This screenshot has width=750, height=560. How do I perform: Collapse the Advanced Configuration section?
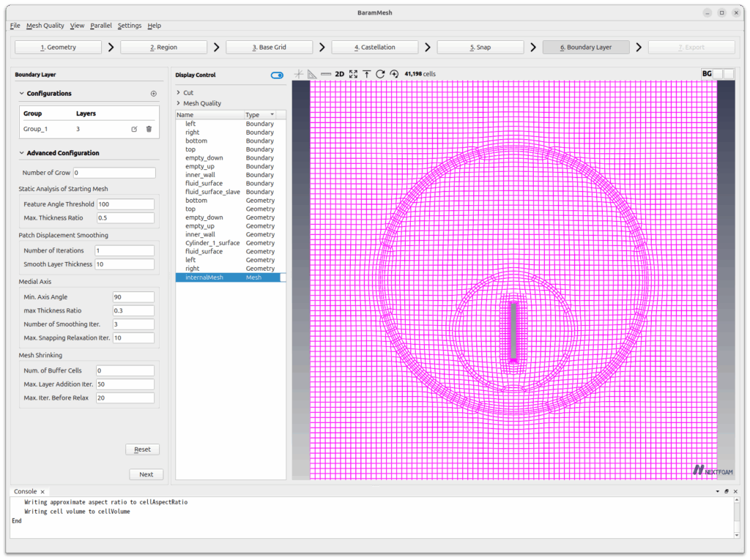pos(21,153)
